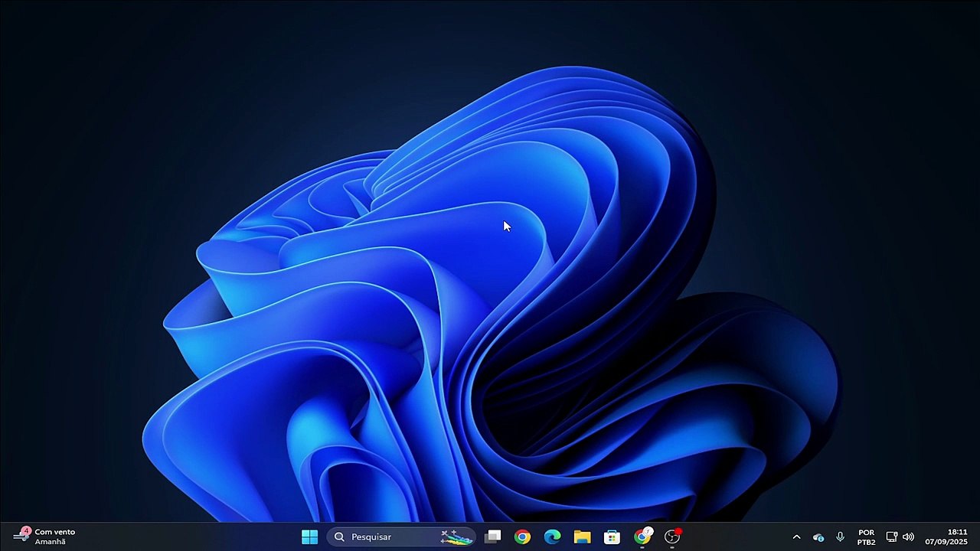980x551 pixels.
Task: Open File Explorer folder icon
Action: click(582, 536)
